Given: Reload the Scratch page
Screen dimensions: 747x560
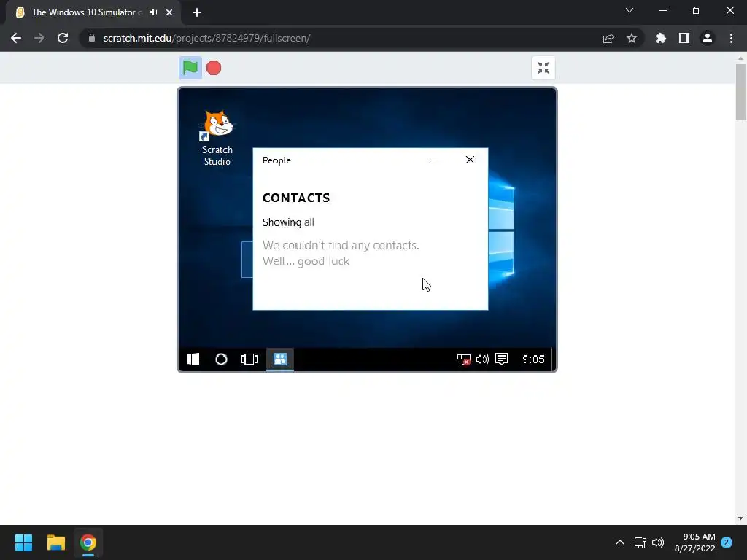Looking at the screenshot, I should (x=63, y=38).
